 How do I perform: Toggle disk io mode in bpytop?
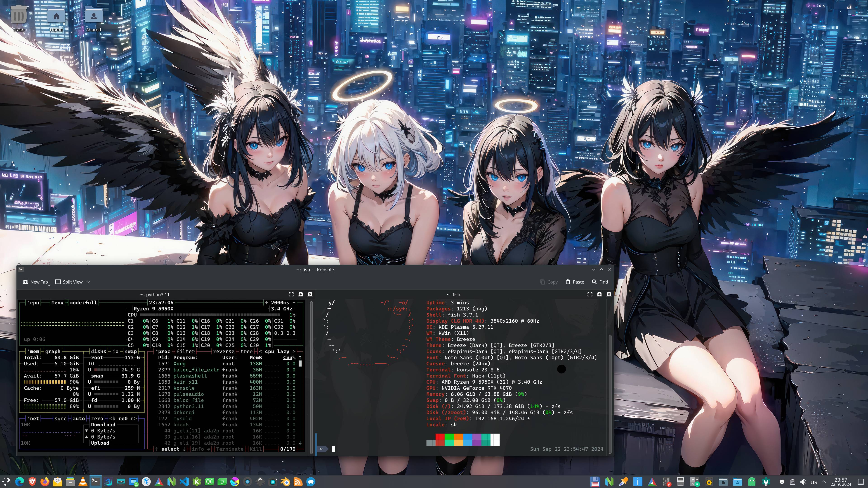click(x=116, y=351)
